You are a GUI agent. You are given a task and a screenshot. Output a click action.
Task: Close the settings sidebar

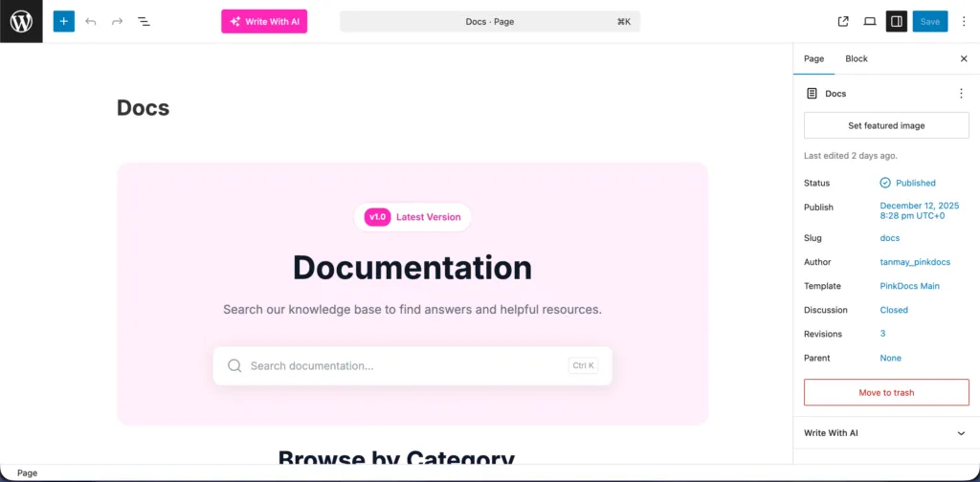coord(964,58)
